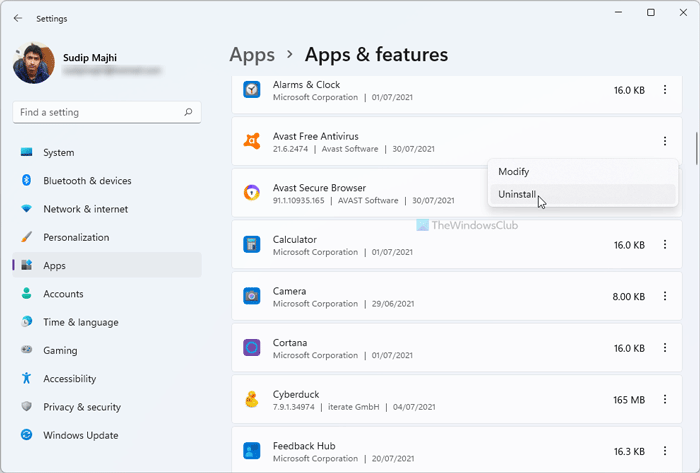
Task: Click the Cortana app icon
Action: 252,348
